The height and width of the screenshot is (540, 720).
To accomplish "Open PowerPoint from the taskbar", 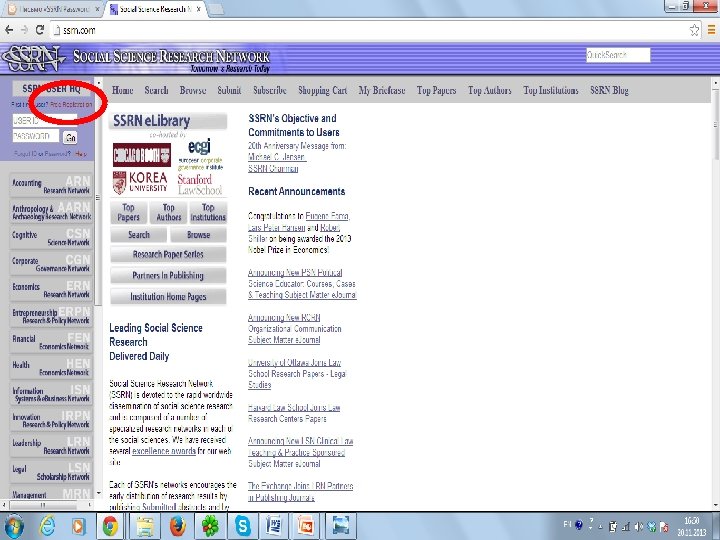I will coord(306,526).
